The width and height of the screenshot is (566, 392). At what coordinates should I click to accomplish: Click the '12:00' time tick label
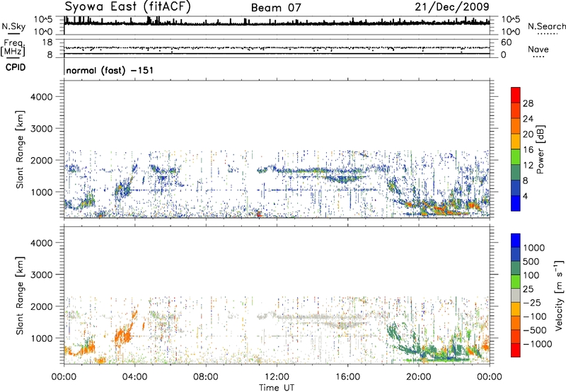pyautogui.click(x=277, y=377)
